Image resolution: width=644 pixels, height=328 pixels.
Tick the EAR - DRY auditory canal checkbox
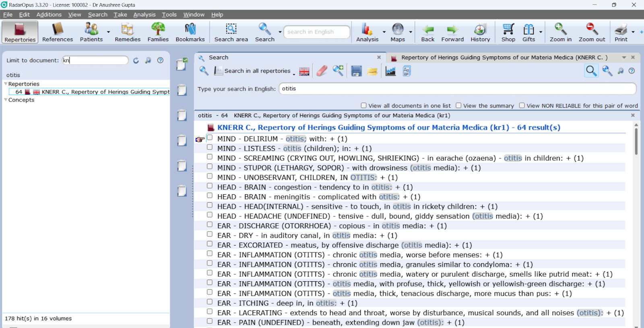click(x=210, y=235)
